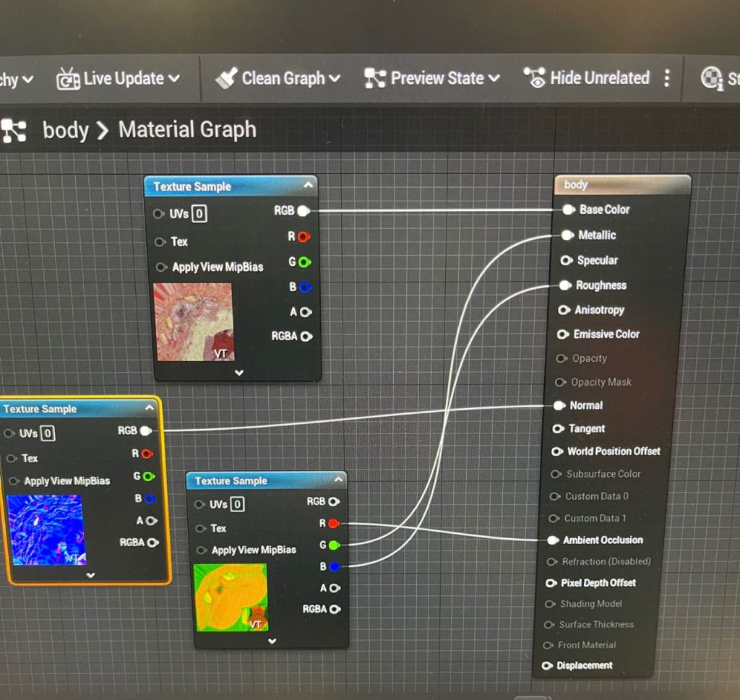Click Anisotropy input pin on body node
Screen dimensions: 740x700
pos(564,310)
